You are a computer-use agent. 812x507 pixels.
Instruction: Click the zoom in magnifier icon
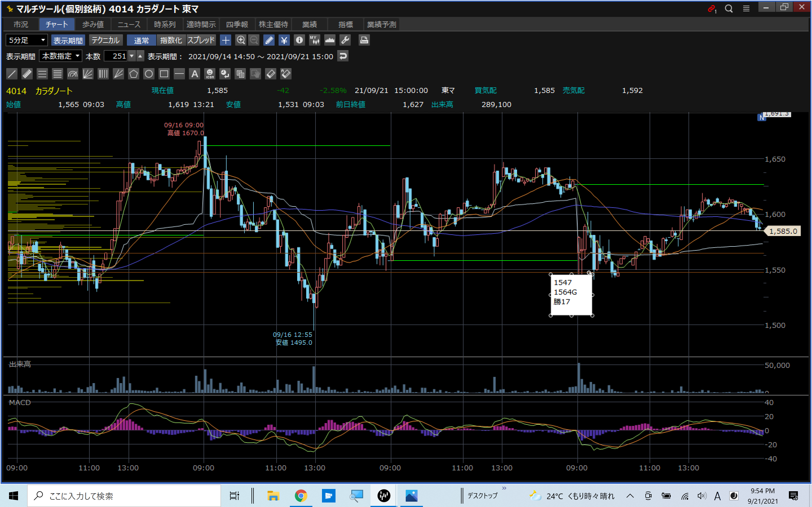[x=240, y=40]
